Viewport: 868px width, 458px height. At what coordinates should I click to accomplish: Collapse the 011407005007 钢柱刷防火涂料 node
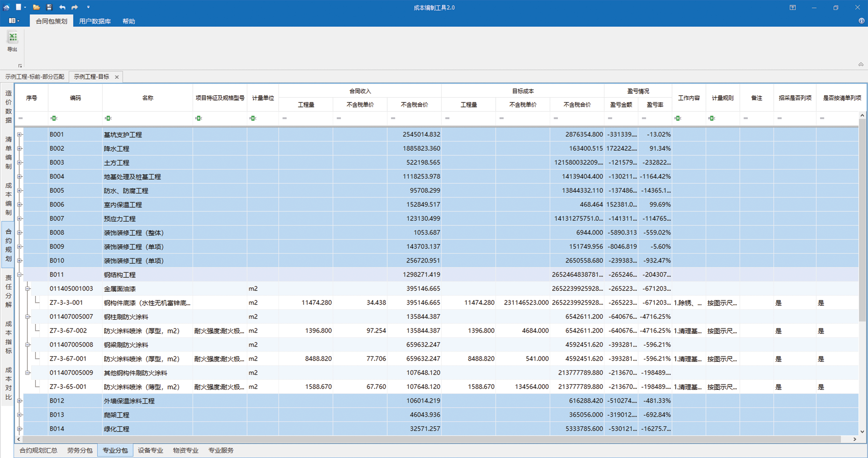pyautogui.click(x=28, y=317)
